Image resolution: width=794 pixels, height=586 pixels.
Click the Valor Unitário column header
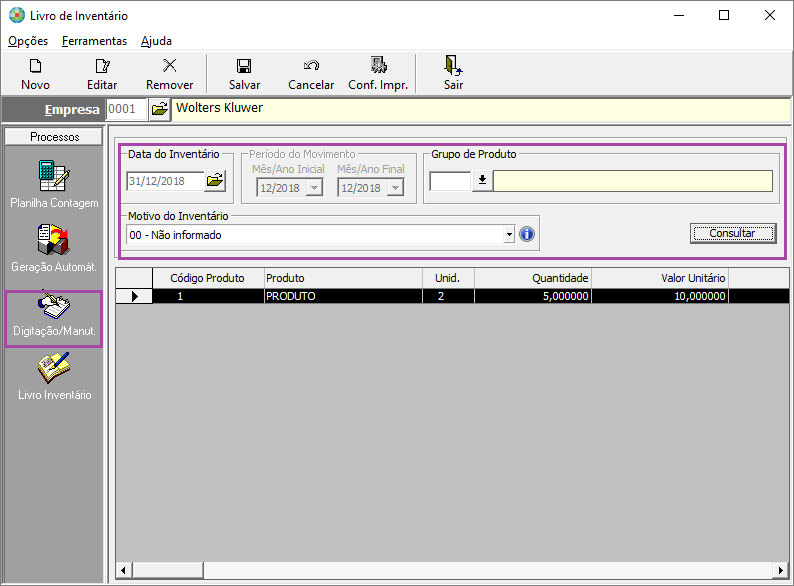pos(660,278)
